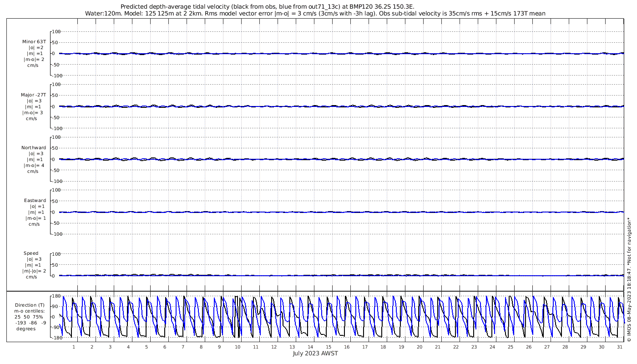Click the "180" tick on the Direction axis
637x364 pixels.
pos(56,296)
